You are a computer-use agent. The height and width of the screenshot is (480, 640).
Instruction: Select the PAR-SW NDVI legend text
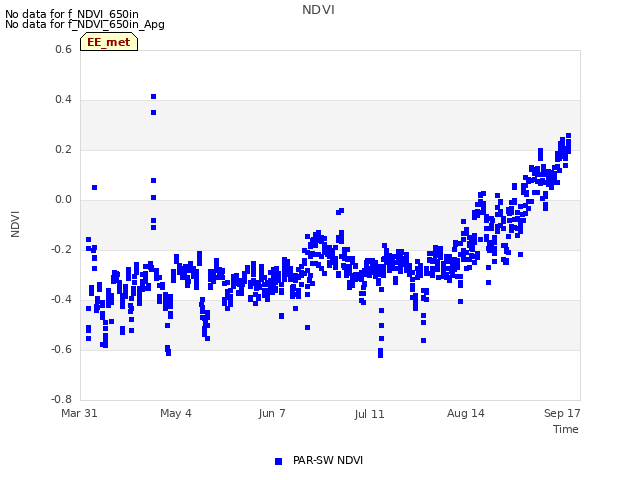tap(328, 460)
